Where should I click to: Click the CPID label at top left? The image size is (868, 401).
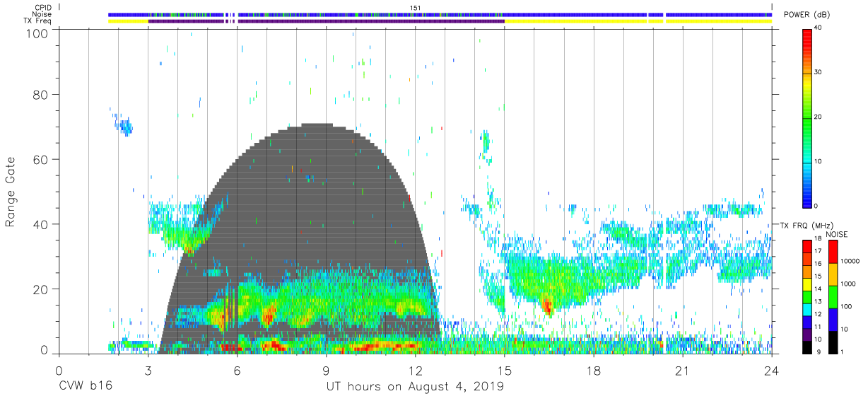[44, 7]
